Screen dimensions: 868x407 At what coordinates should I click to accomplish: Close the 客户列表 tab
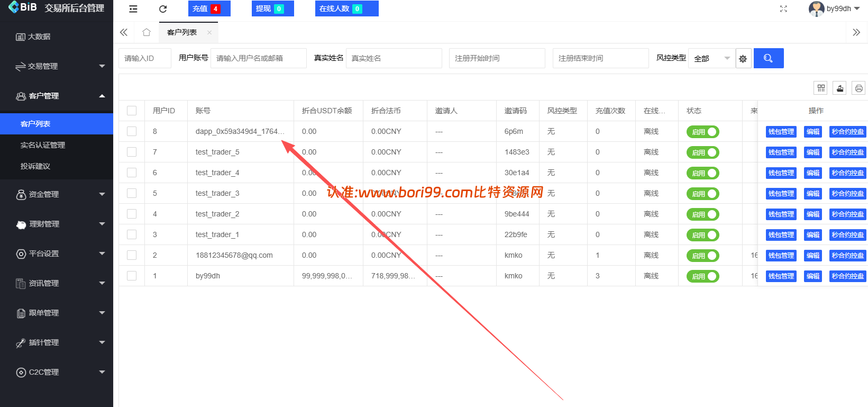pyautogui.click(x=209, y=32)
